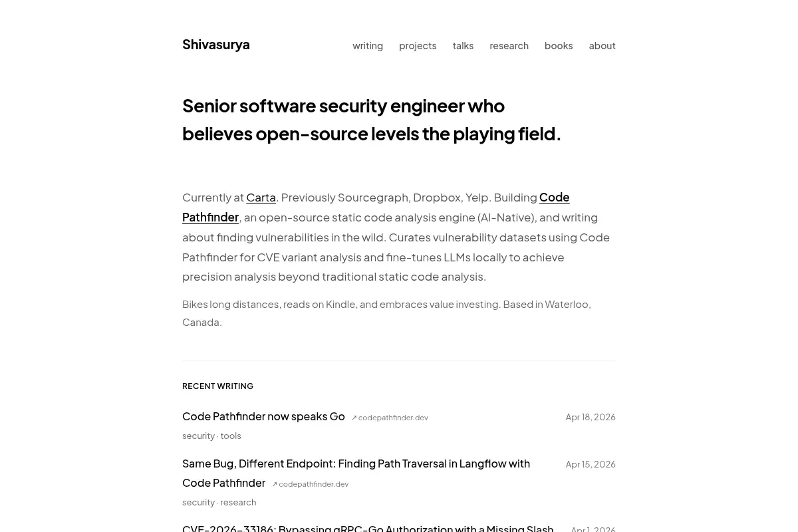Viewport: 798px width, 532px height.
Task: Select the 'security · tools' tag line
Action: [211, 436]
